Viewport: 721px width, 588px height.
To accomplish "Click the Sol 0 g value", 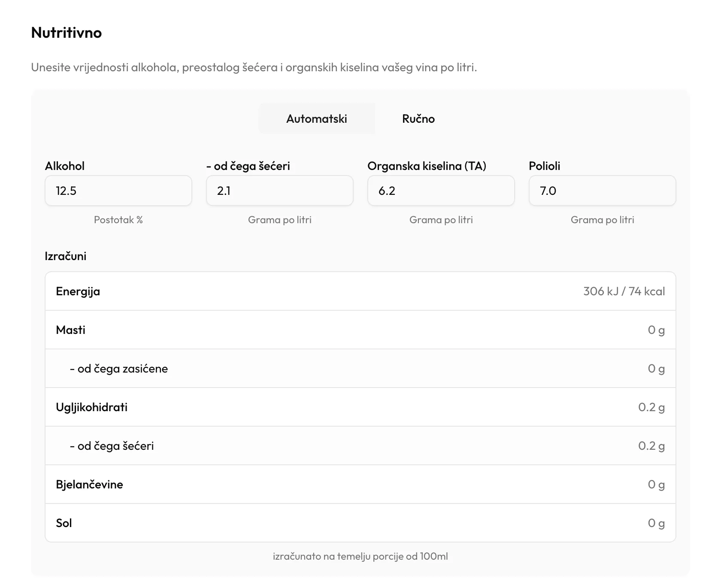I will (656, 523).
